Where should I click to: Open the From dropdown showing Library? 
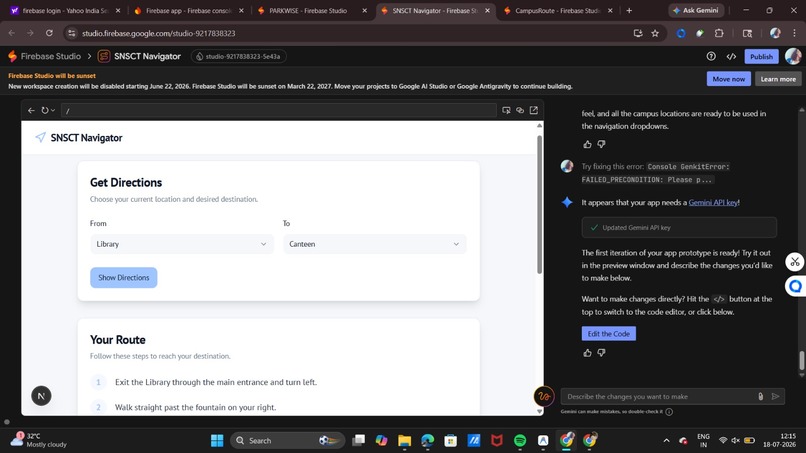[182, 244]
